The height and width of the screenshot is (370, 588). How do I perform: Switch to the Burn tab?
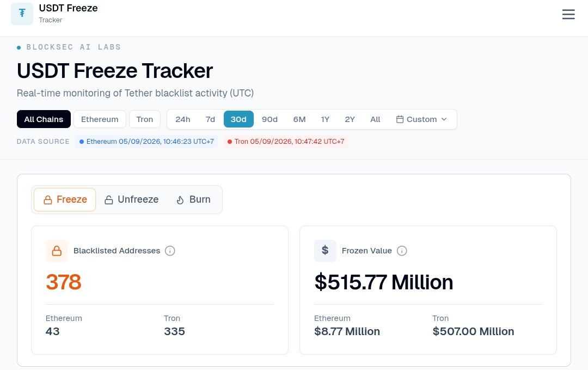[x=193, y=199]
